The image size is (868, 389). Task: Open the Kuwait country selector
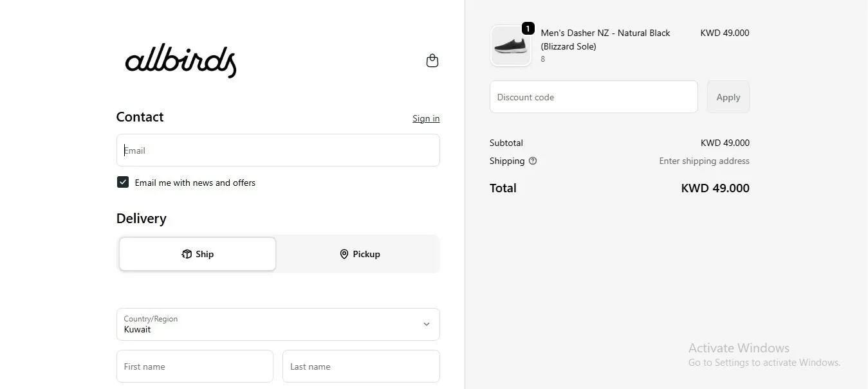point(278,324)
